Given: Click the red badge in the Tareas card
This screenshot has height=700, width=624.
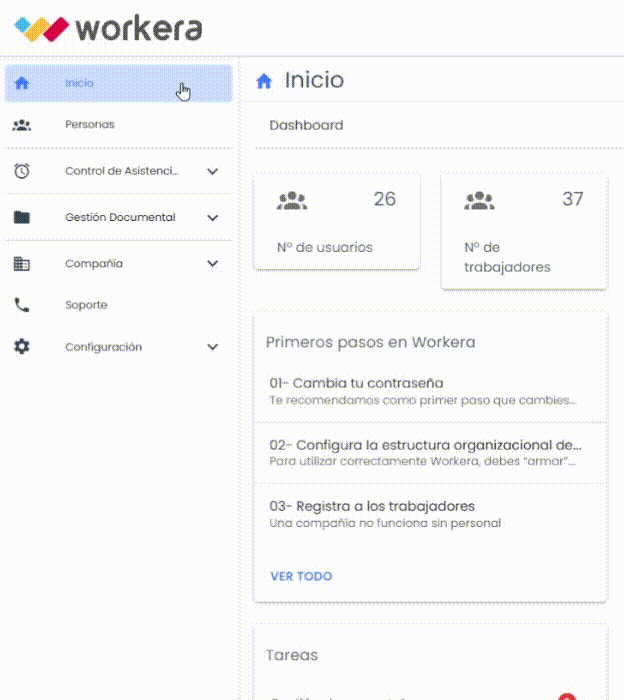Looking at the screenshot, I should pyautogui.click(x=567, y=696).
